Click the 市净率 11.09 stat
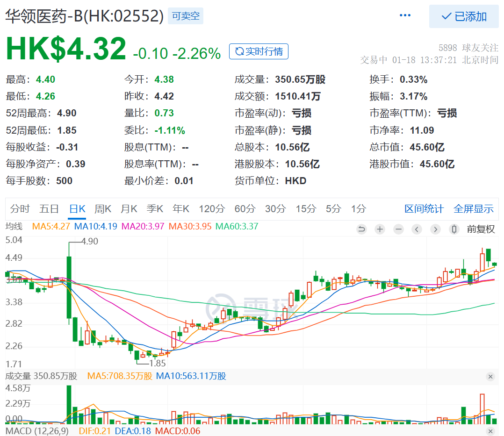The width and height of the screenshot is (504, 436). 402,130
